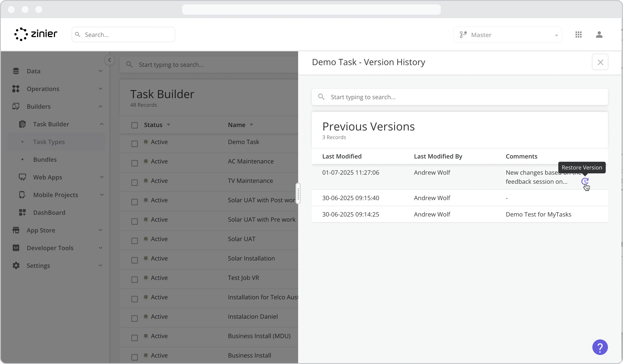Open the Name column sort arrow
Viewport: 623px width, 364px height.
click(x=252, y=125)
